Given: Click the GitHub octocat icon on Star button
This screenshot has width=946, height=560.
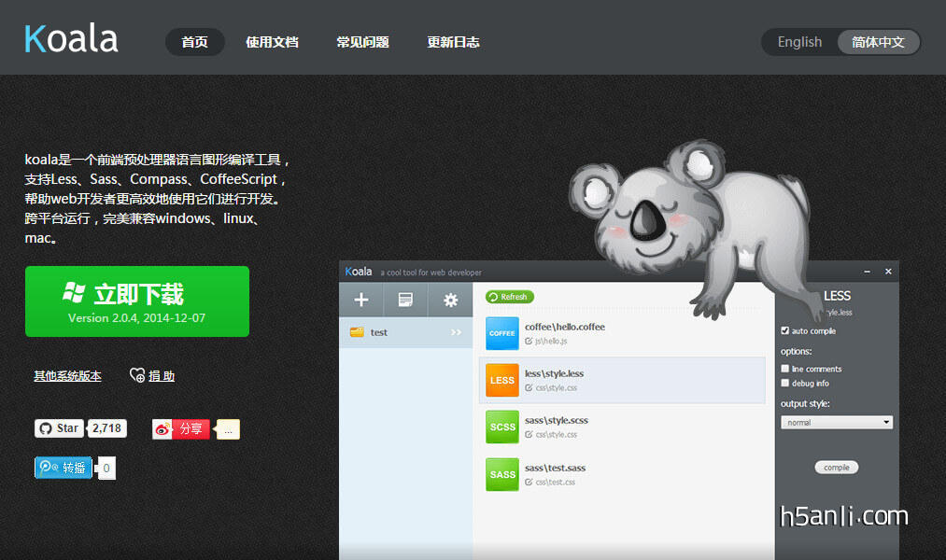Looking at the screenshot, I should [x=46, y=428].
